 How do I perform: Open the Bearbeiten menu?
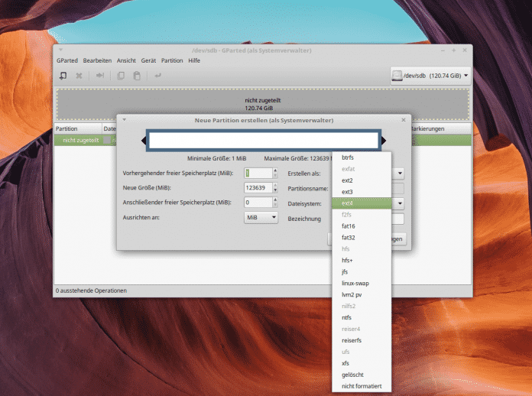tap(97, 60)
